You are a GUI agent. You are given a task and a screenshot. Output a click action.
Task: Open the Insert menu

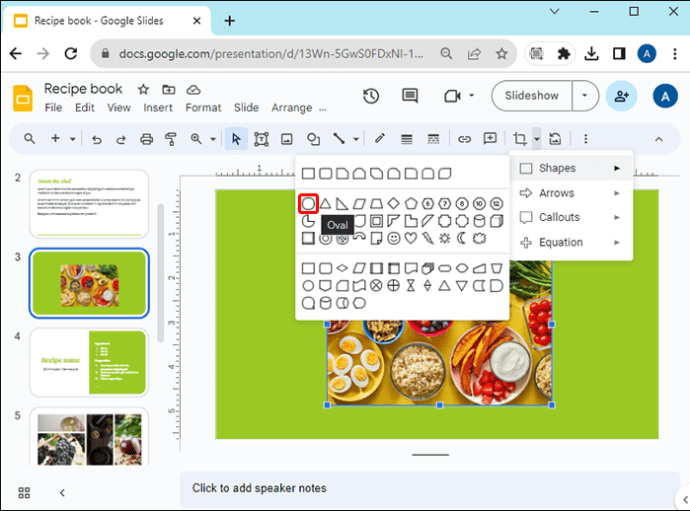tap(158, 108)
